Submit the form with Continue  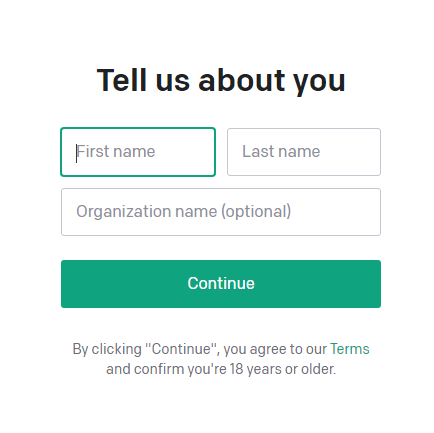click(x=221, y=284)
